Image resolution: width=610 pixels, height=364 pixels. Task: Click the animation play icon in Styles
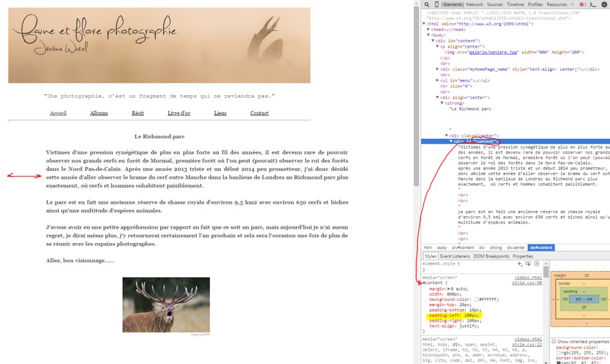(x=537, y=264)
